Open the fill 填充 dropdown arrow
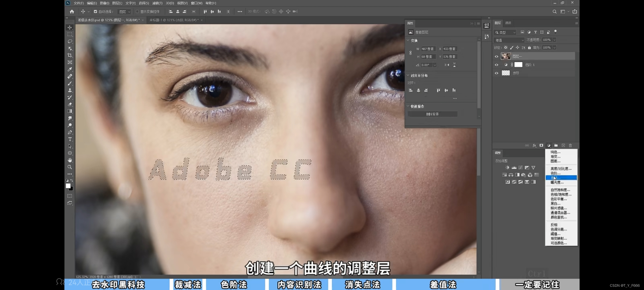The image size is (644, 290). (x=554, y=48)
